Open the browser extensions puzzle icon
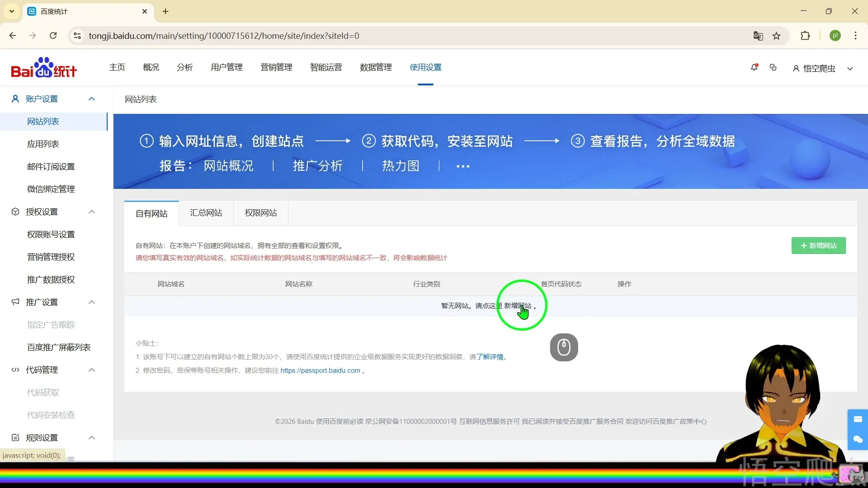Image resolution: width=868 pixels, height=488 pixels. point(805,36)
